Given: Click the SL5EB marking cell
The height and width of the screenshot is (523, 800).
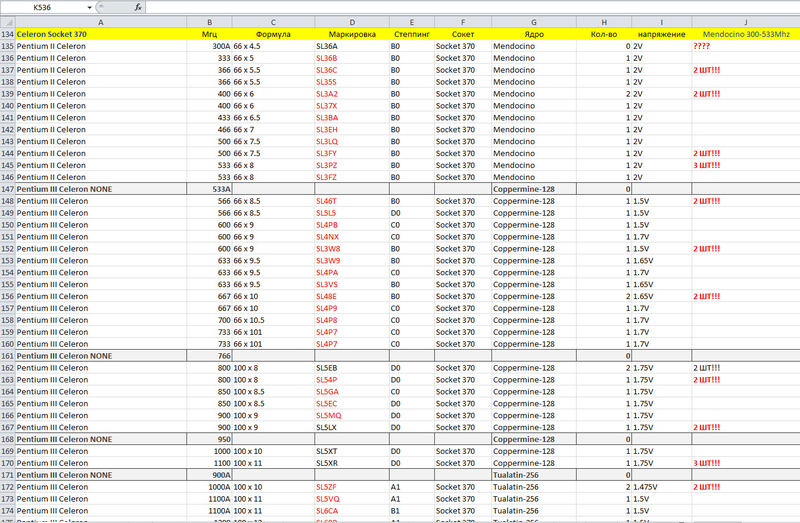Looking at the screenshot, I should pos(352,368).
